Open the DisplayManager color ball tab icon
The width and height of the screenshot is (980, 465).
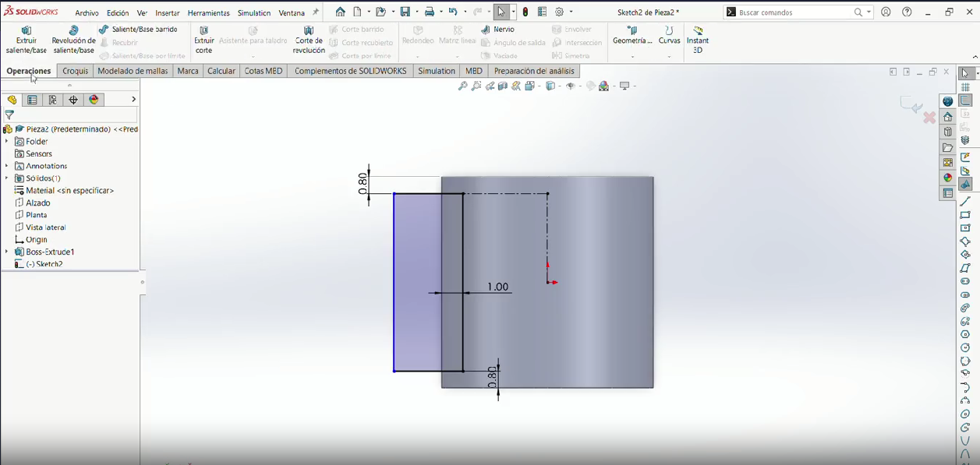(x=94, y=100)
